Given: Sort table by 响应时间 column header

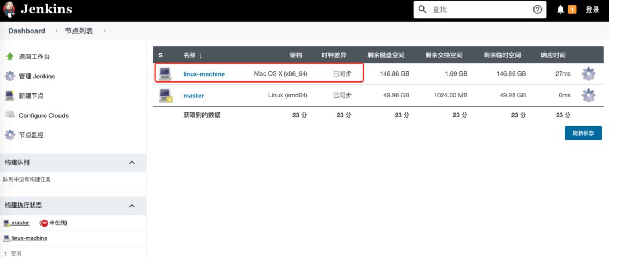Looking at the screenshot, I should point(553,55).
